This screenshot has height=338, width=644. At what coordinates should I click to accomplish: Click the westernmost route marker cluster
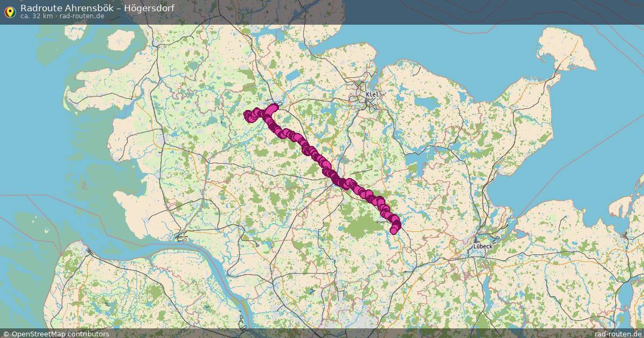point(248,116)
